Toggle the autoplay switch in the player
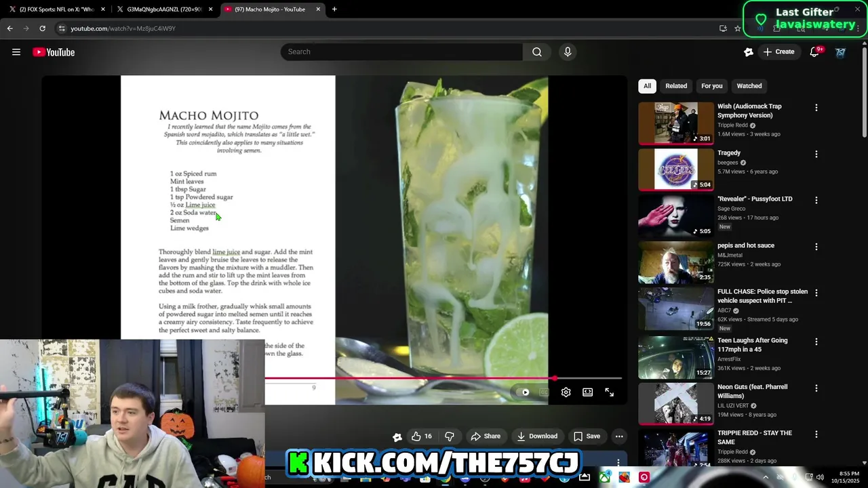Screen dimensions: 868x488 click(x=524, y=392)
